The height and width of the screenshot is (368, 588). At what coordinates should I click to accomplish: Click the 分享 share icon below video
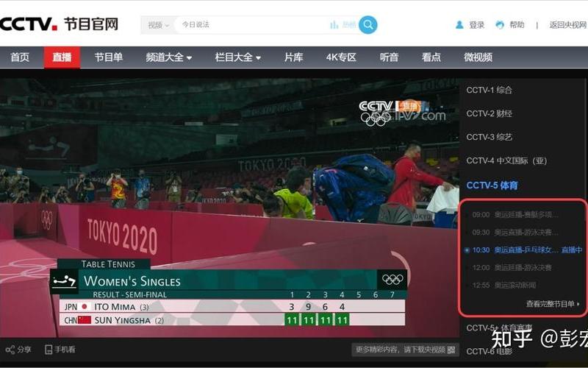coord(10,350)
